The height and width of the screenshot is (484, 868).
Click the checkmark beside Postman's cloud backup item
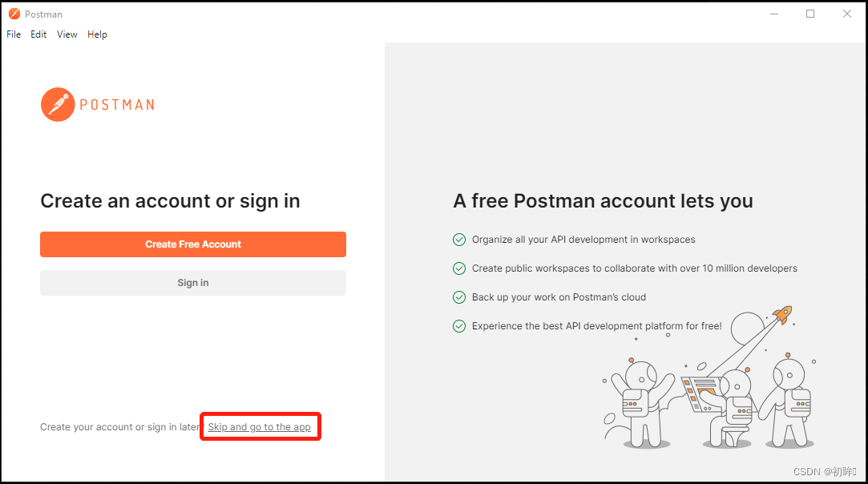coord(459,296)
